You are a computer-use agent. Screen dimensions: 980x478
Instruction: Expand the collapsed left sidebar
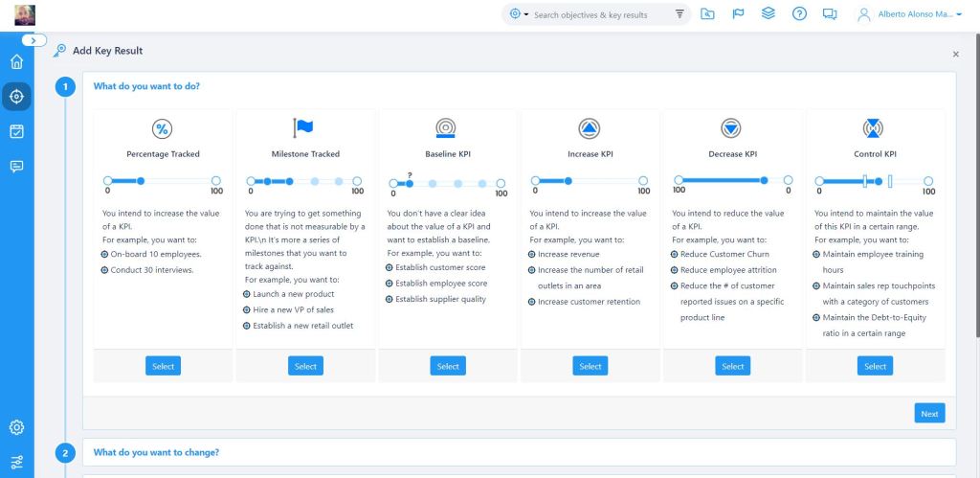33,40
